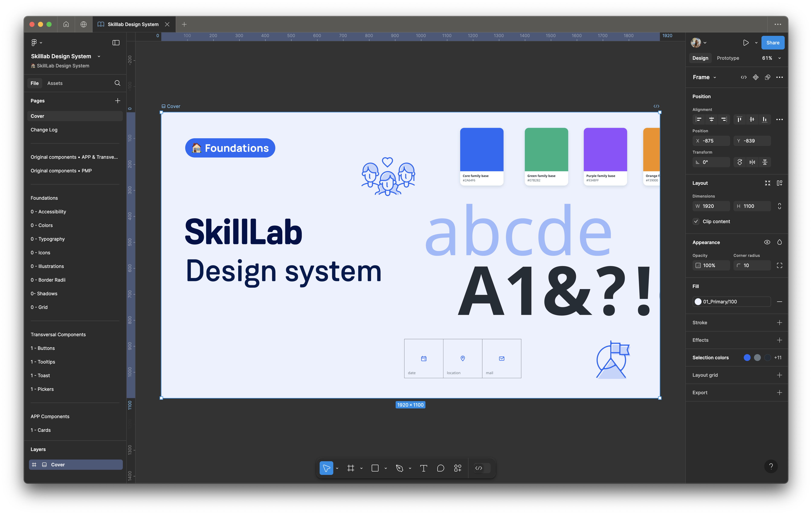
Task: Select the File tab
Action: click(x=34, y=83)
